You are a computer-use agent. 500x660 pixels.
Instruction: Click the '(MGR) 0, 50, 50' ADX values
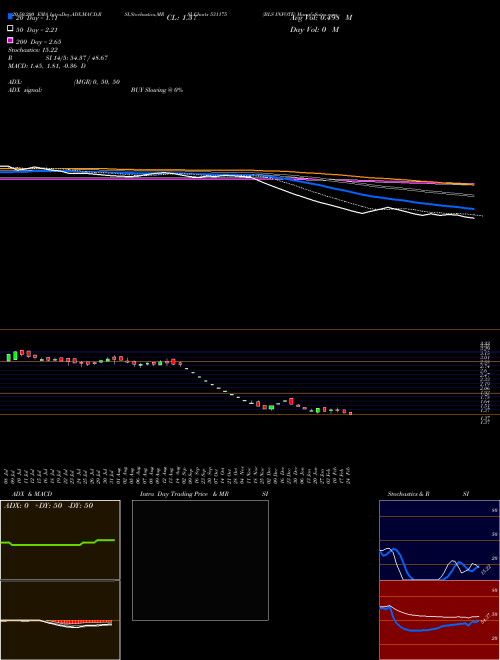point(97,82)
